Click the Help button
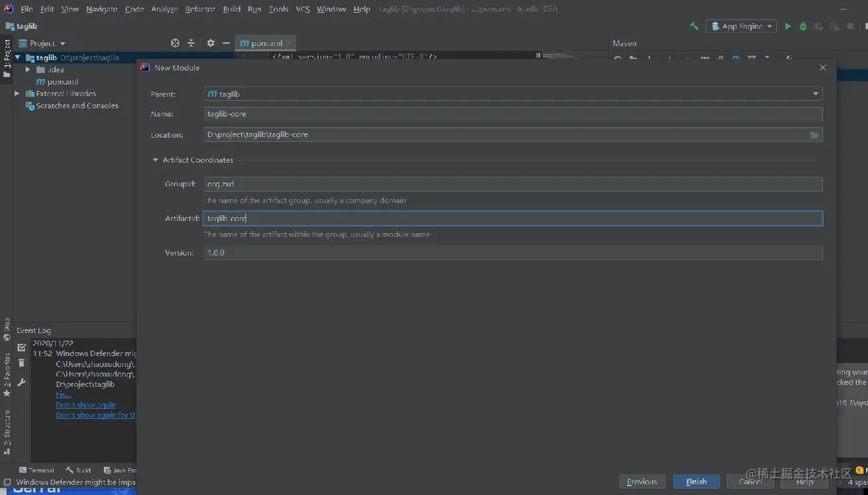This screenshot has width=868, height=495. [805, 482]
